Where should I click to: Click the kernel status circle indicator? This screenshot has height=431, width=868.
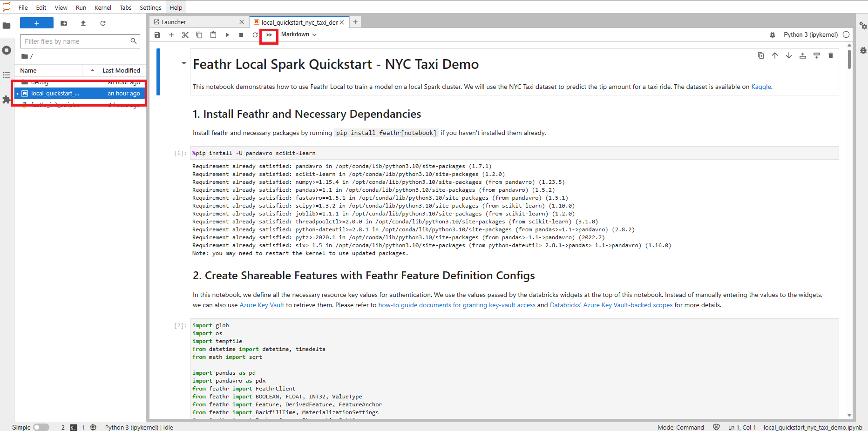[x=846, y=34]
